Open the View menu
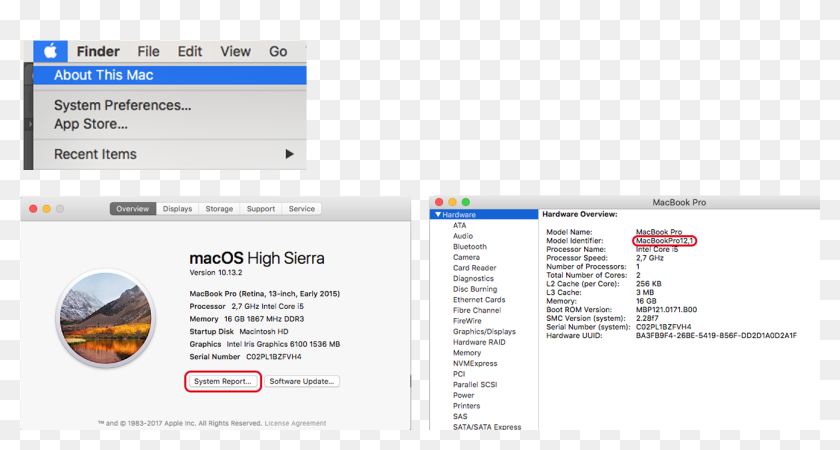840x450 pixels. (235, 51)
